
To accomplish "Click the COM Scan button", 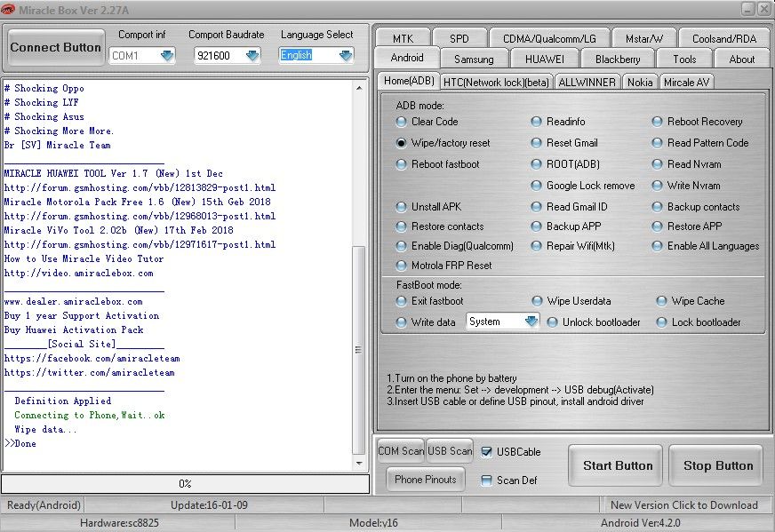I will point(401,451).
